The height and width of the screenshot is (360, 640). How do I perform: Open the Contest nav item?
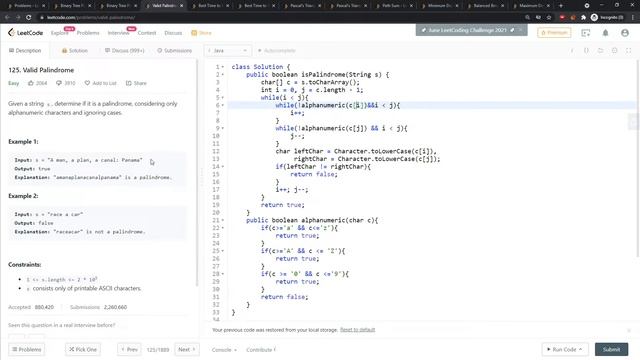pyautogui.click(x=147, y=33)
